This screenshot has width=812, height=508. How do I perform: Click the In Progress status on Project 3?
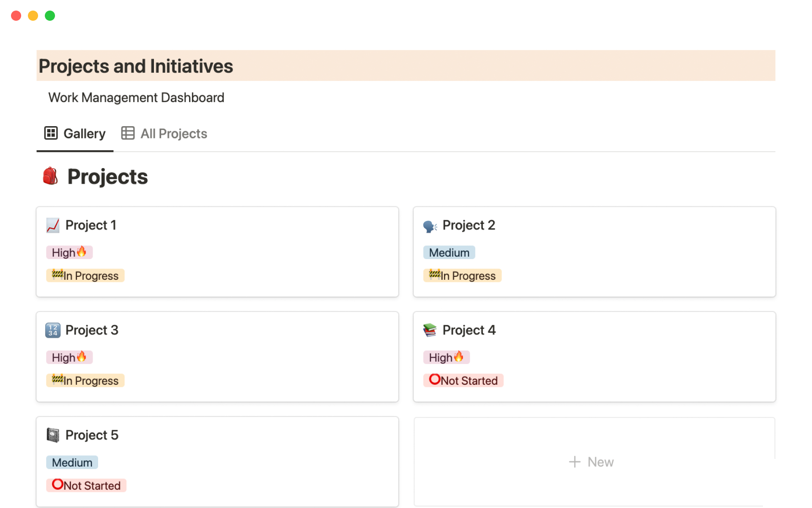point(85,381)
